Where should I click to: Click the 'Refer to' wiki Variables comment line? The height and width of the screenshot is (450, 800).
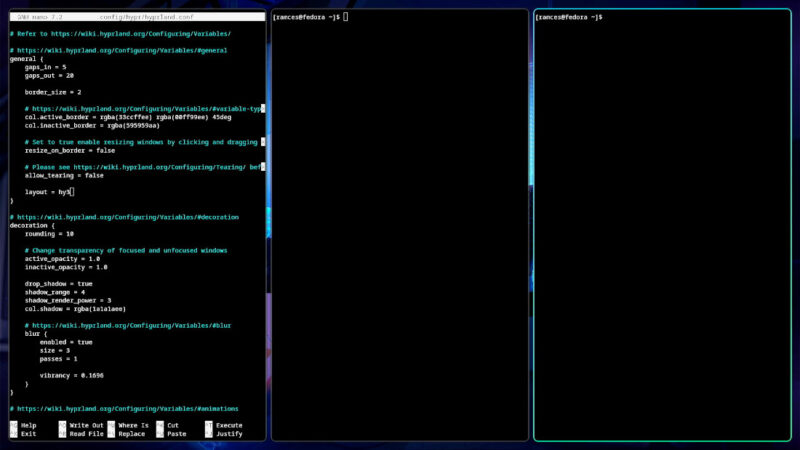tap(120, 34)
